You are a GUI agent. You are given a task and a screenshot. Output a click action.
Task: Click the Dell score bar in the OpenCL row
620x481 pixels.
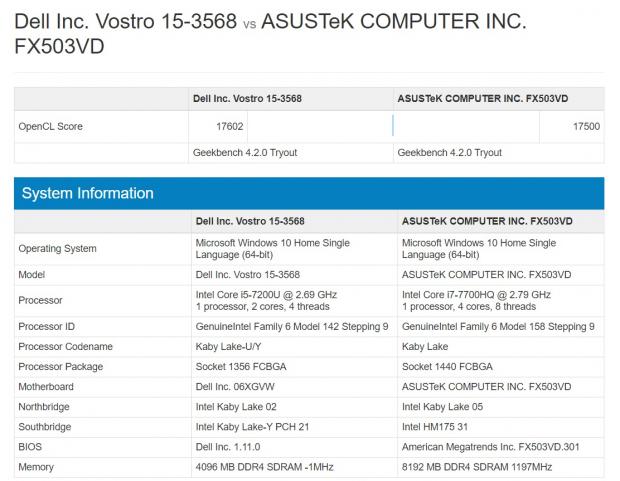click(x=320, y=126)
